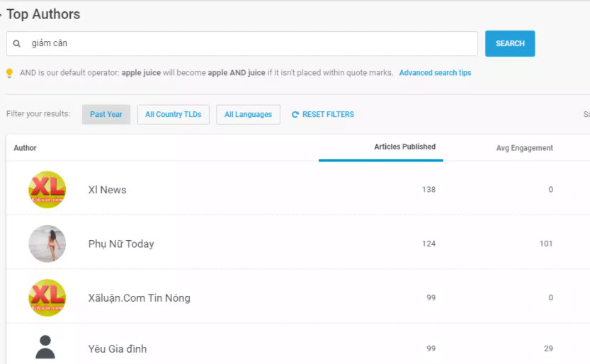Open the Past Year date filter
590x364 pixels.
(x=106, y=115)
